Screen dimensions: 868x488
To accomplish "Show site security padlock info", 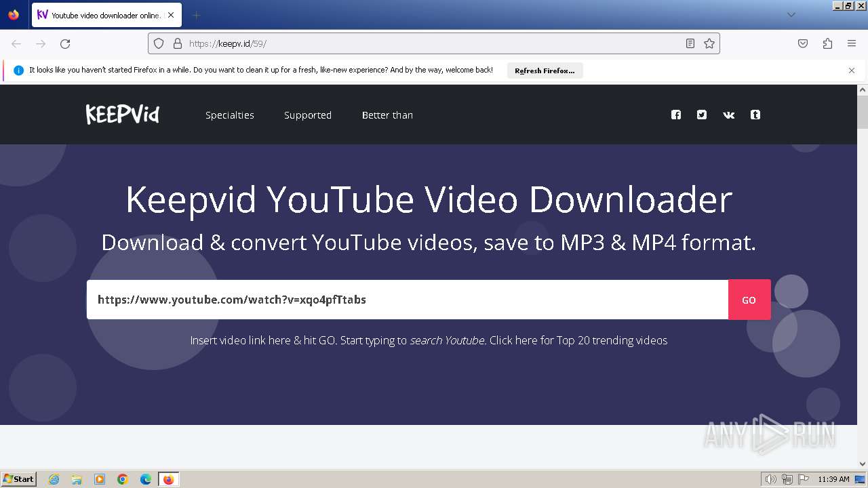I will (x=178, y=43).
